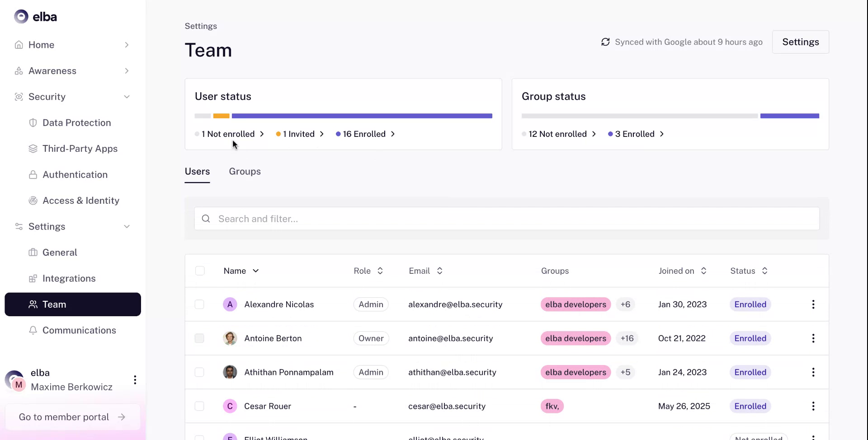Switch to the Users tab
Image resolution: width=868 pixels, height=440 pixels.
point(197,172)
